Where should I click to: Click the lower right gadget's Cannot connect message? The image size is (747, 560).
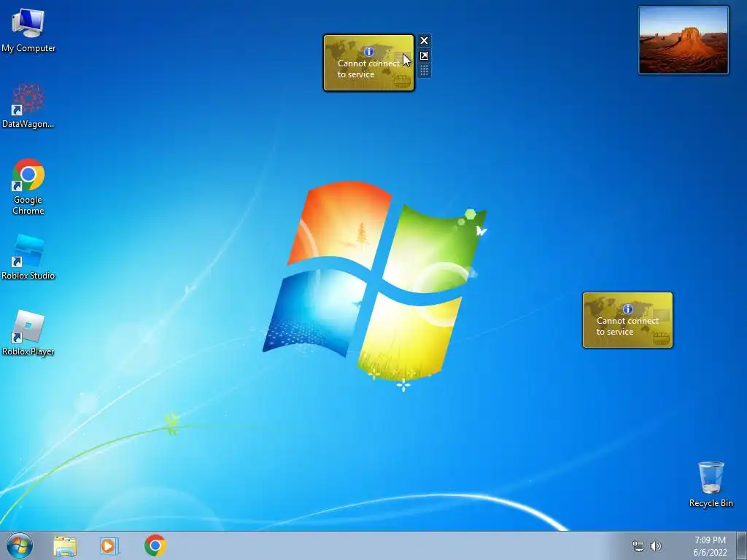coord(627,326)
